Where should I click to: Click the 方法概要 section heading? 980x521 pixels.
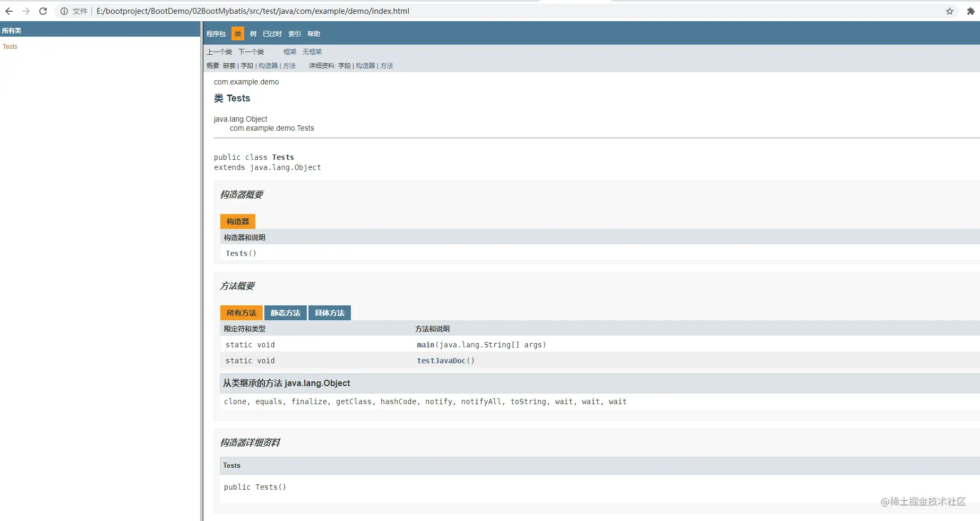(237, 286)
